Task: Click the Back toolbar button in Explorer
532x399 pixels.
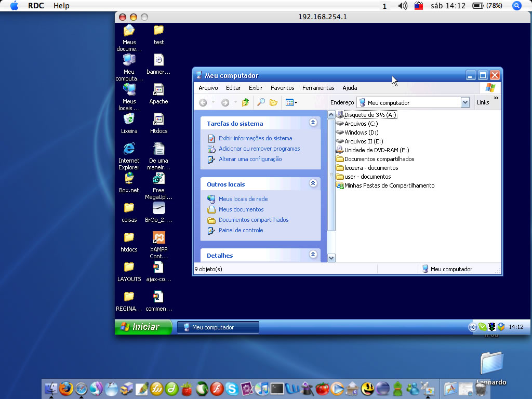Action: 203,102
